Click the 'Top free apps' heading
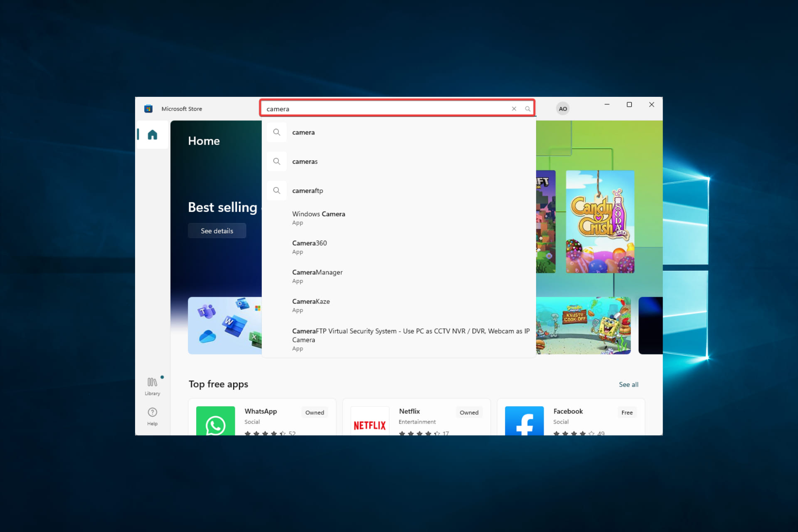This screenshot has height=532, width=798. tap(218, 384)
